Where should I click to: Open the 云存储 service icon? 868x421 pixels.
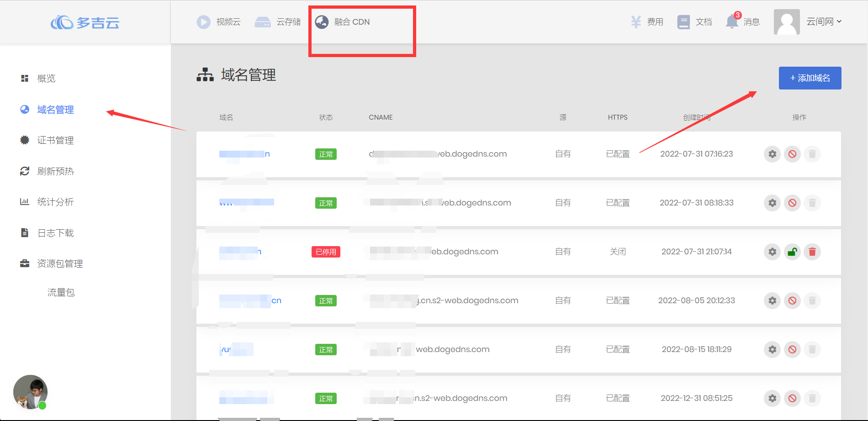(x=262, y=21)
